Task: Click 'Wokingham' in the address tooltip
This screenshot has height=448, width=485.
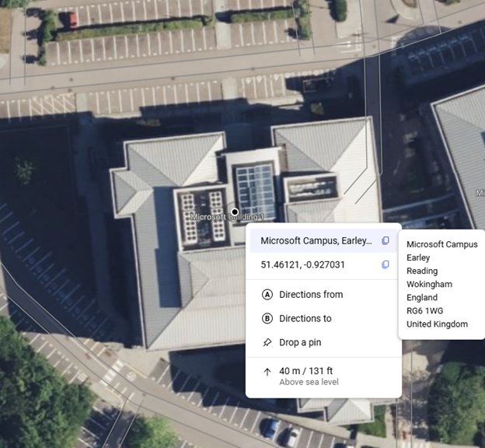Action: 428,285
